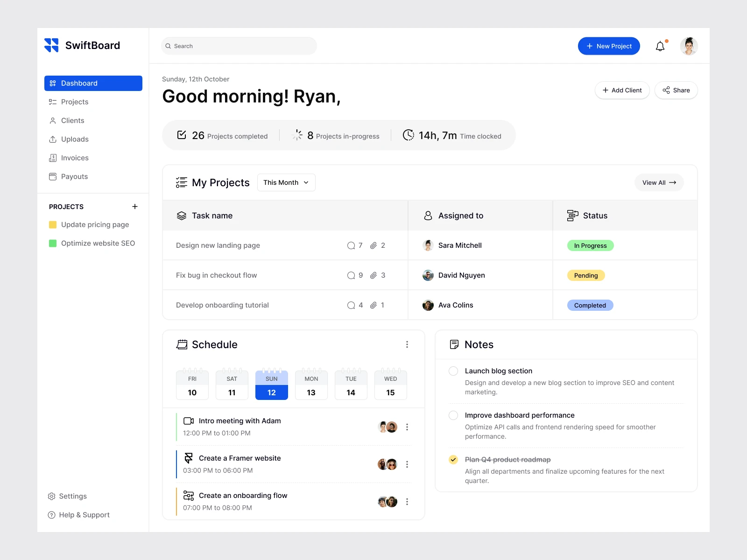Check off the Launch blog section note
Viewport: 747px width, 560px height.
(x=453, y=371)
